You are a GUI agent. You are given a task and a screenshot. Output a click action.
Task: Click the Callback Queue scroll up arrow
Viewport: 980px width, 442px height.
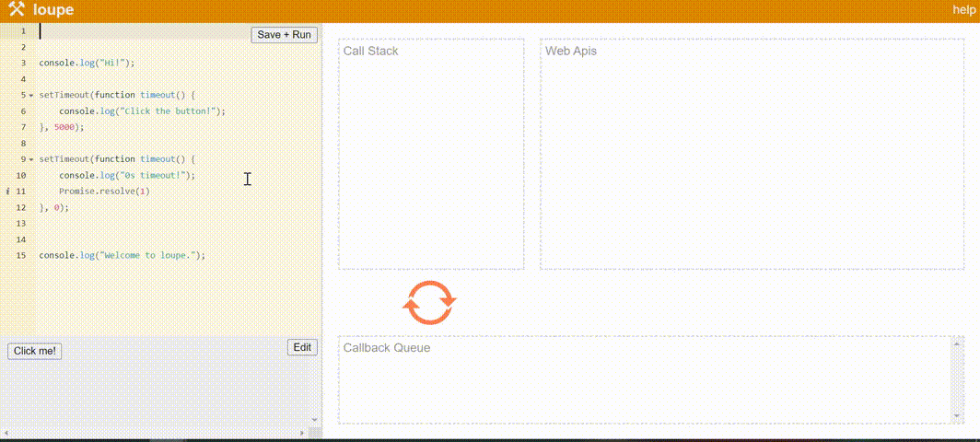click(x=956, y=342)
